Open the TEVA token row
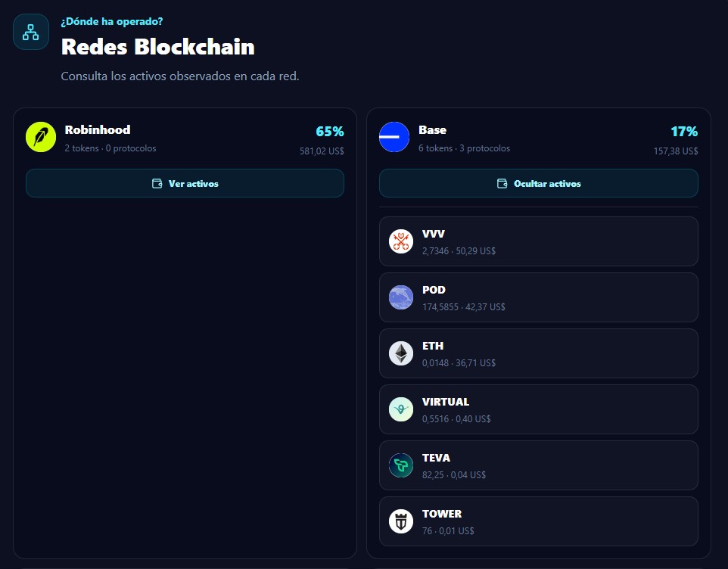Screen dimensions: 728x569 pyautogui.click(x=539, y=465)
